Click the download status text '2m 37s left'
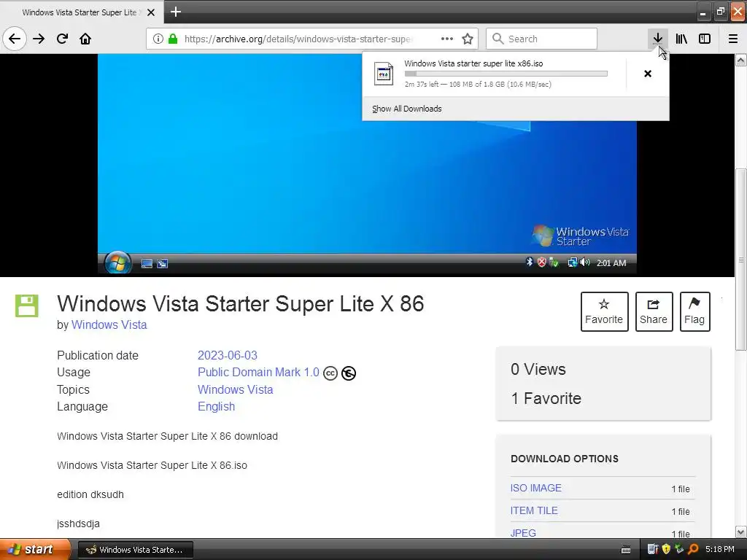The height and width of the screenshot is (560, 747). pos(422,85)
